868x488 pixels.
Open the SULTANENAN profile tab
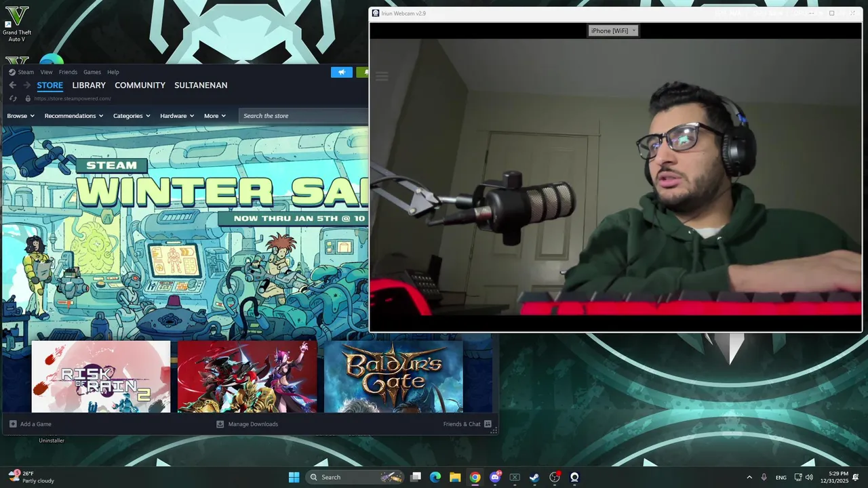click(201, 85)
